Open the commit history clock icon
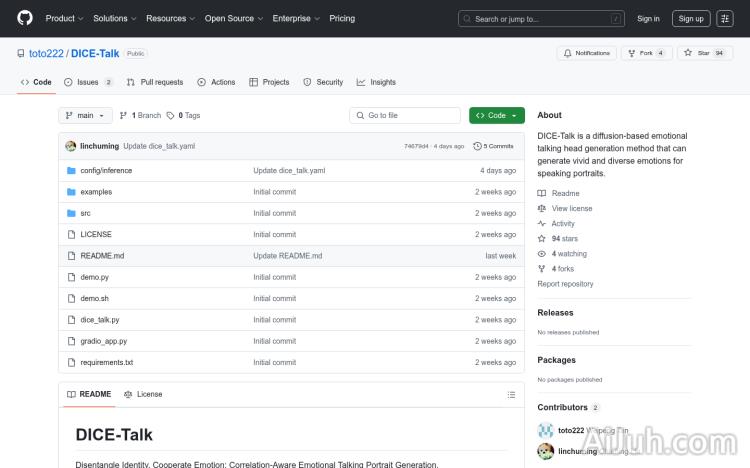This screenshot has width=750, height=468. (478, 146)
